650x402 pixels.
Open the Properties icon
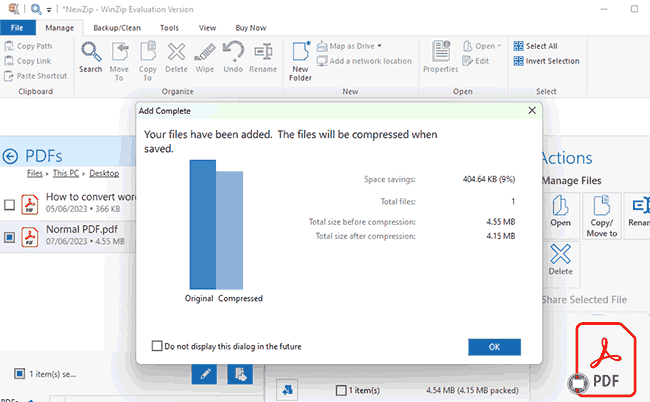441,56
